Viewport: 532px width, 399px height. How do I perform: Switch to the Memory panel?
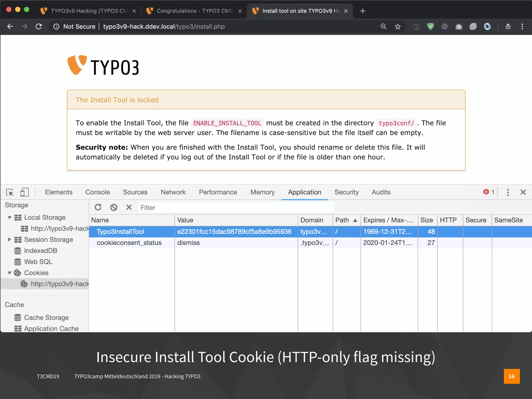tap(263, 192)
